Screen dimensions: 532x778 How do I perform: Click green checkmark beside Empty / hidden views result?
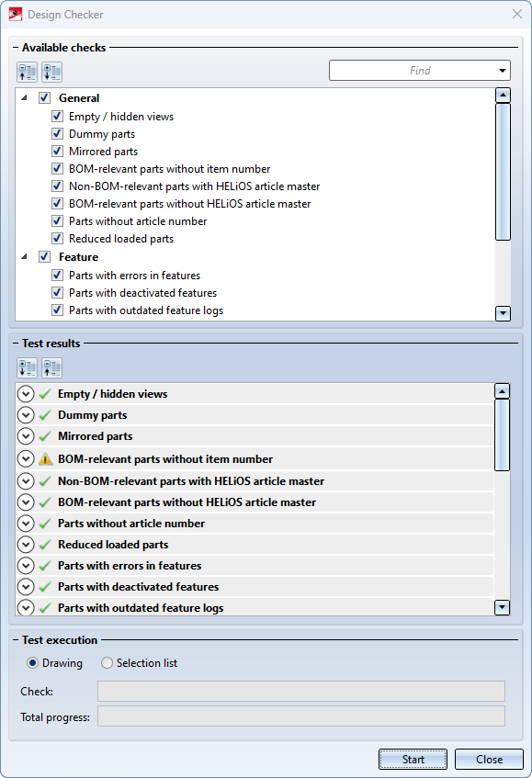pyautogui.click(x=45, y=394)
